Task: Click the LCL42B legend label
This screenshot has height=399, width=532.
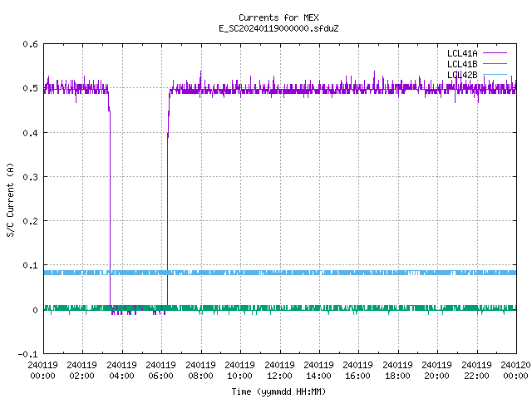Action: pyautogui.click(x=462, y=75)
